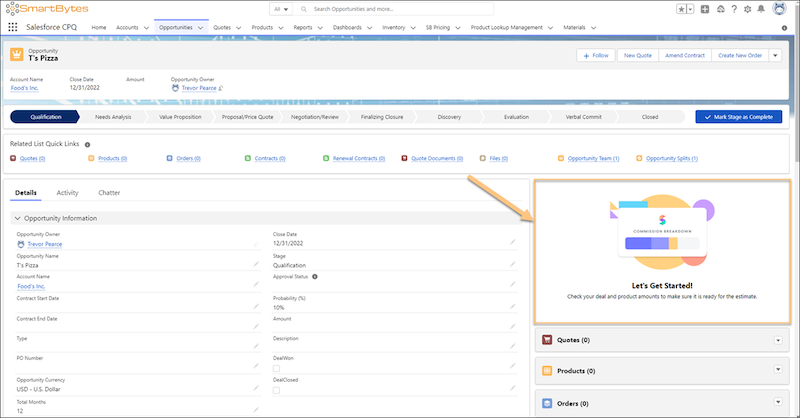Go to the Home navigation tab
Screen dimensions: 800x418
click(x=98, y=28)
